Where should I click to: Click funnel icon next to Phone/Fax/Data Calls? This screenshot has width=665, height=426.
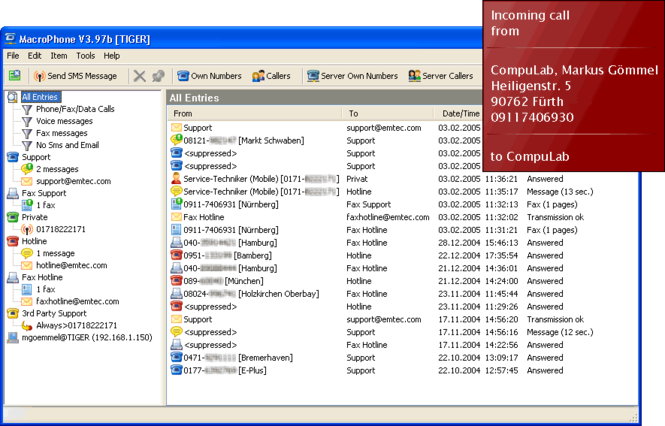[x=27, y=109]
